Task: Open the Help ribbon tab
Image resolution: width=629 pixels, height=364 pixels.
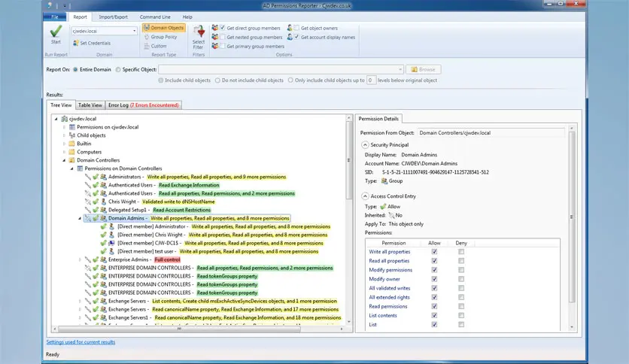Action: (187, 17)
